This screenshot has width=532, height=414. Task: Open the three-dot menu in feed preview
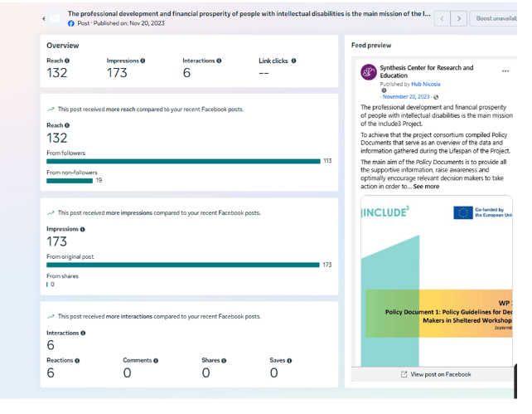tap(505, 71)
